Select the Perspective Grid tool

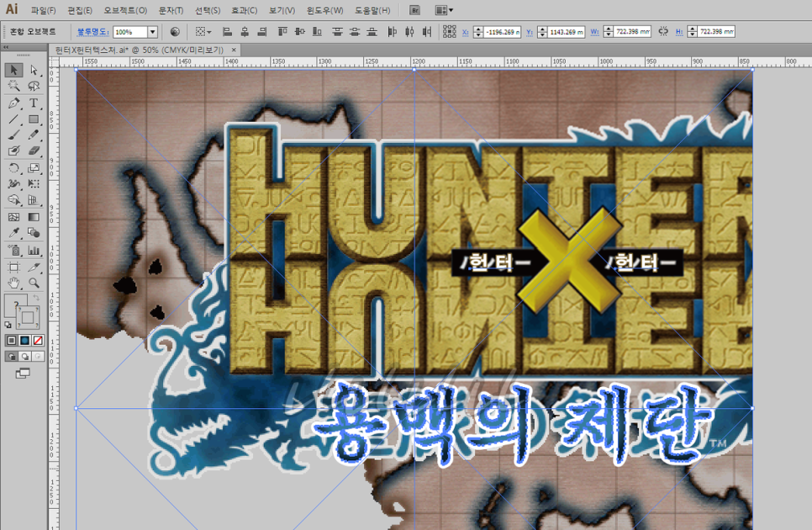point(34,200)
